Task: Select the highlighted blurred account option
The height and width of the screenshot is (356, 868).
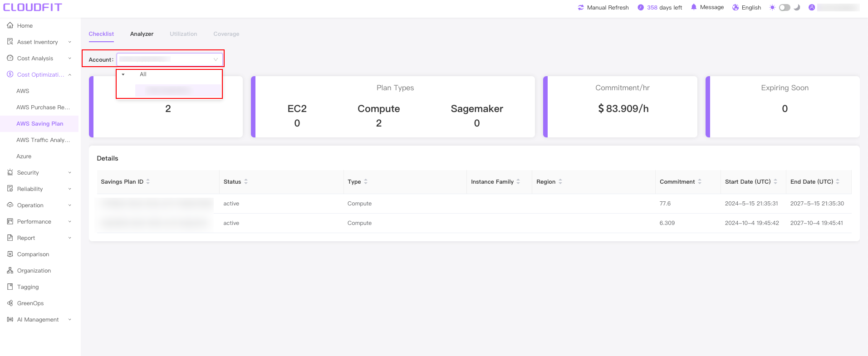Action: pyautogui.click(x=178, y=91)
